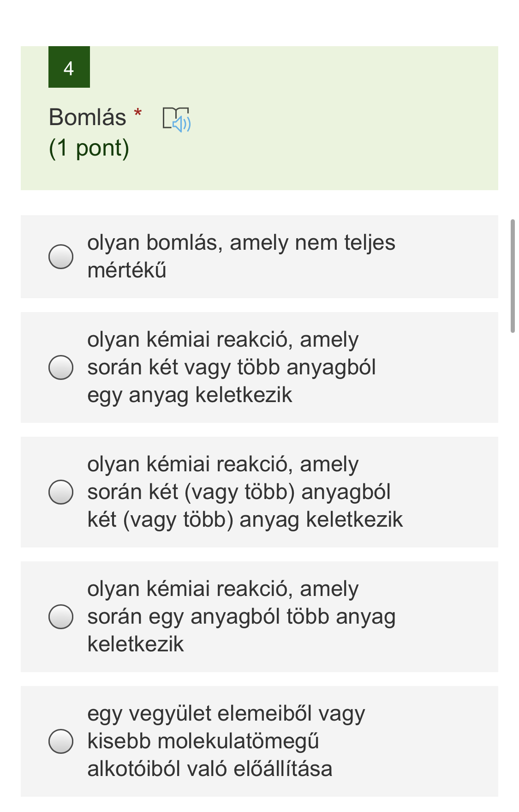Select radio button for 'olyan bomlás, amely nem teljes mértékű'
Viewport: 519px width, 812px height.
[61, 257]
